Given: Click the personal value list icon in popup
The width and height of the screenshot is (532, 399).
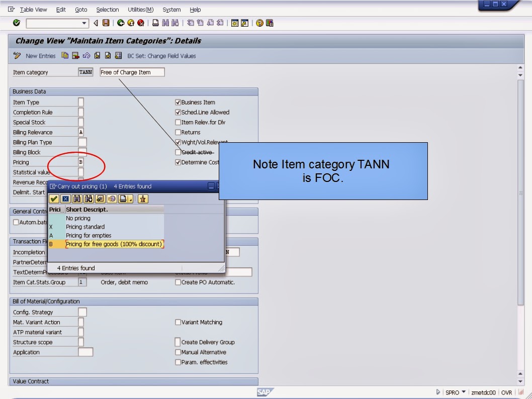Looking at the screenshot, I should pyautogui.click(x=143, y=198).
